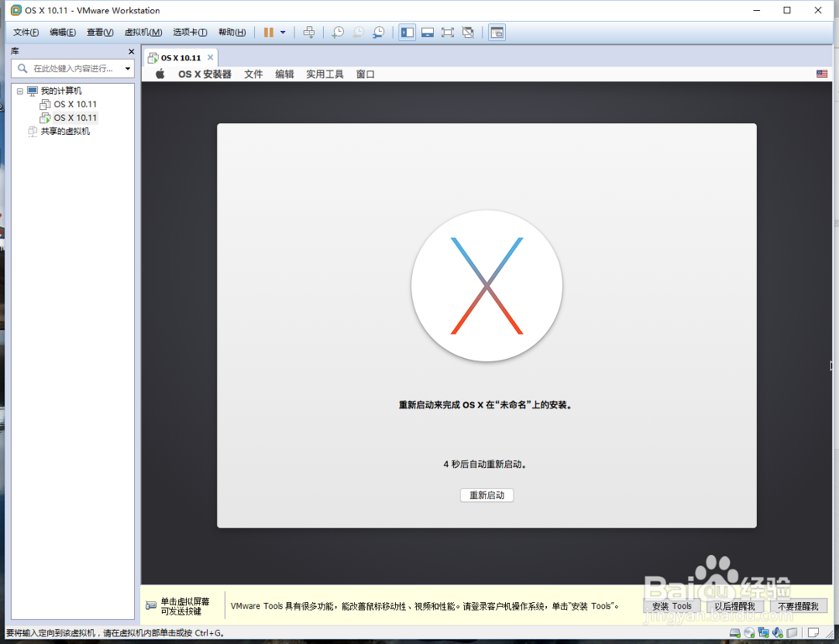This screenshot has height=644, width=839.
Task: Close the 库 library panel
Action: click(131, 51)
